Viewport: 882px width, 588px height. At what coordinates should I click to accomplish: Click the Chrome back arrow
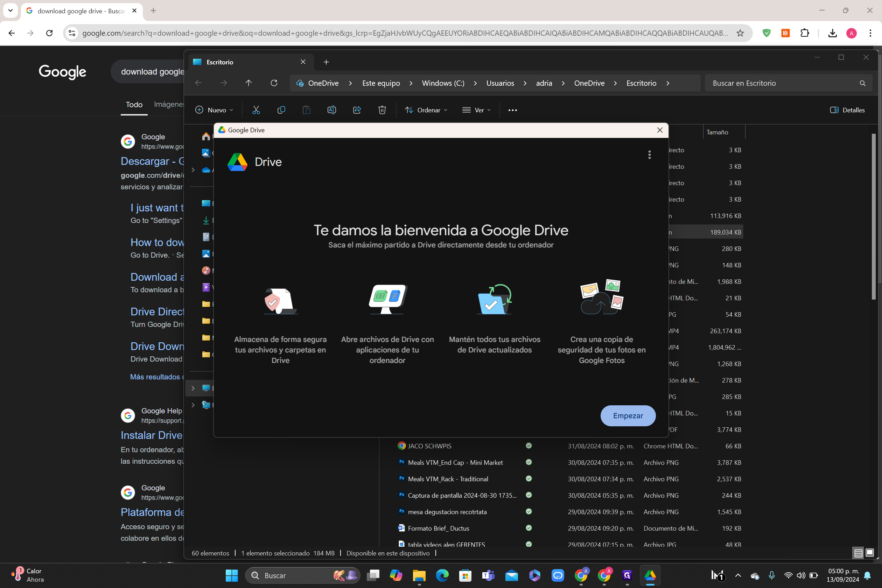click(12, 33)
